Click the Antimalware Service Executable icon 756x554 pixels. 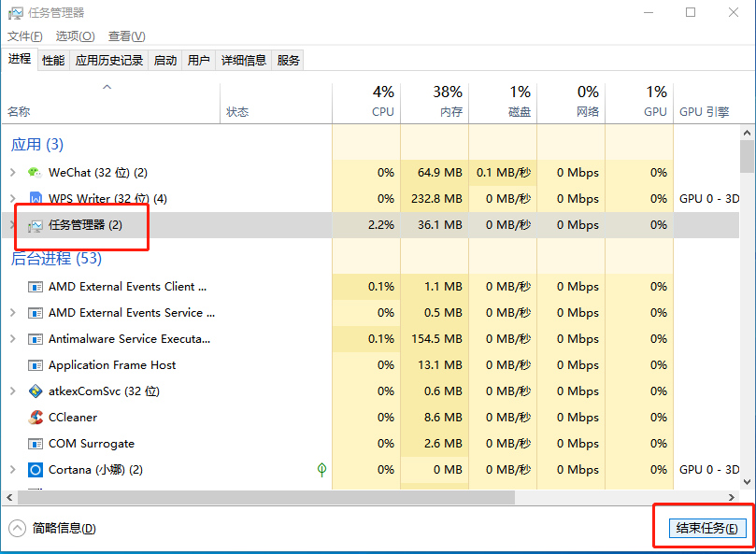click(x=36, y=339)
